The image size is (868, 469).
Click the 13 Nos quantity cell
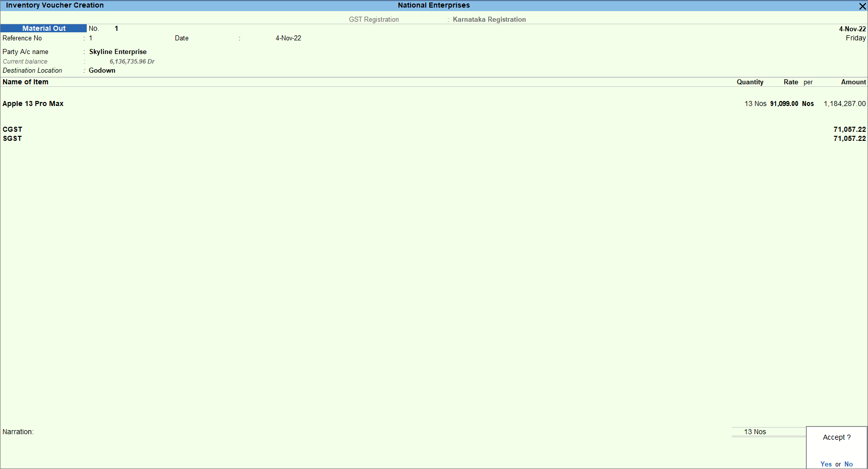click(756, 103)
